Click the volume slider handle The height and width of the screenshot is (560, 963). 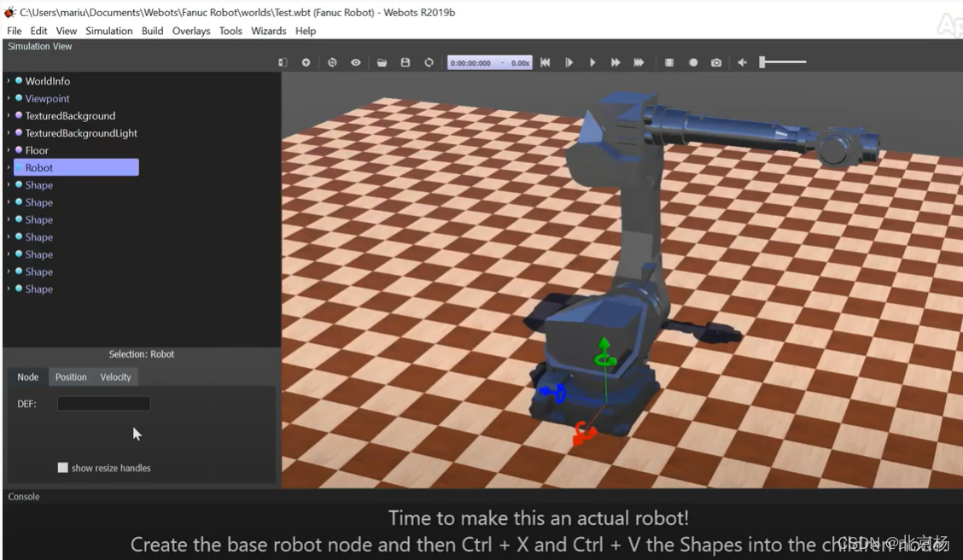pos(762,62)
